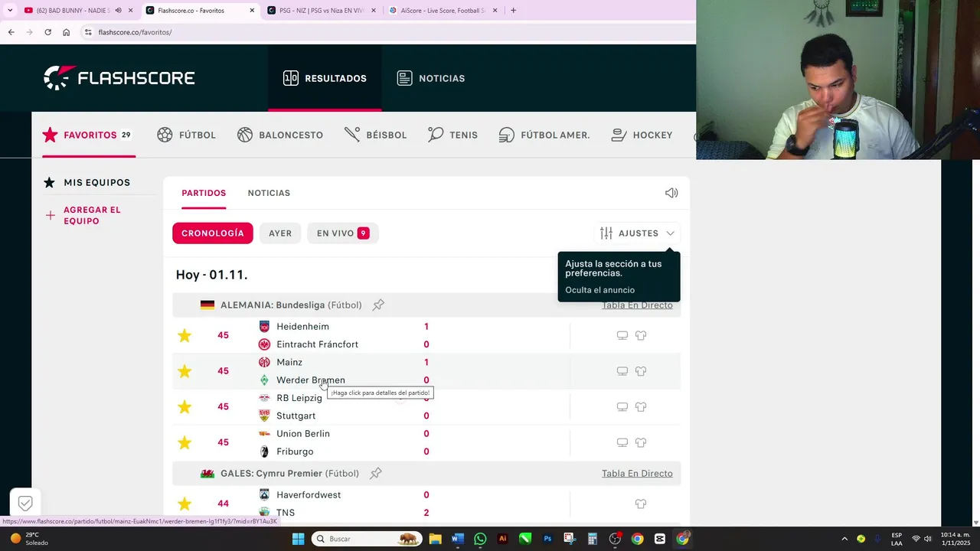The width and height of the screenshot is (980, 551).
Task: Select the Noticias tab beside Partidos
Action: tap(269, 193)
